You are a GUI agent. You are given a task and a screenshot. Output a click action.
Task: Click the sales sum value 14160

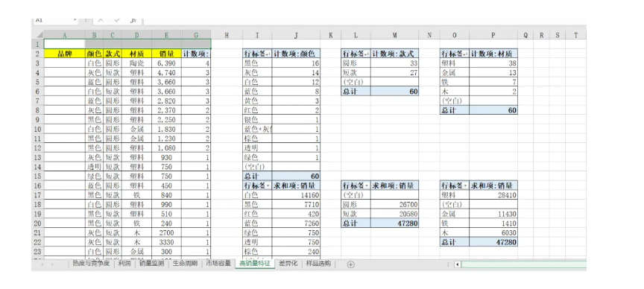tap(296, 195)
